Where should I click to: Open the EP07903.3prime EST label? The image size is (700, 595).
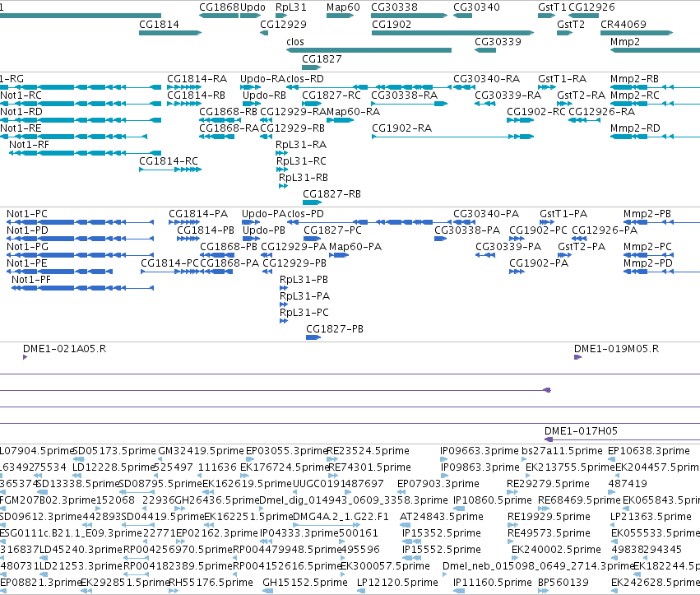[x=438, y=484]
